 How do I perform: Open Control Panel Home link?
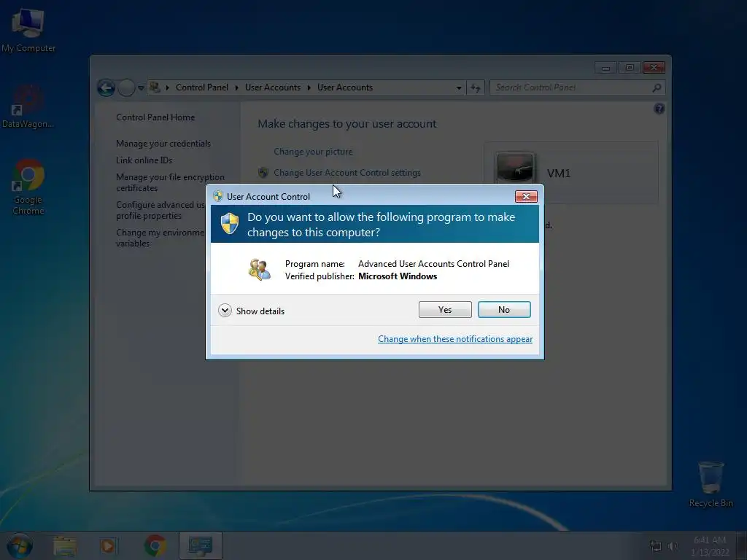coord(155,117)
